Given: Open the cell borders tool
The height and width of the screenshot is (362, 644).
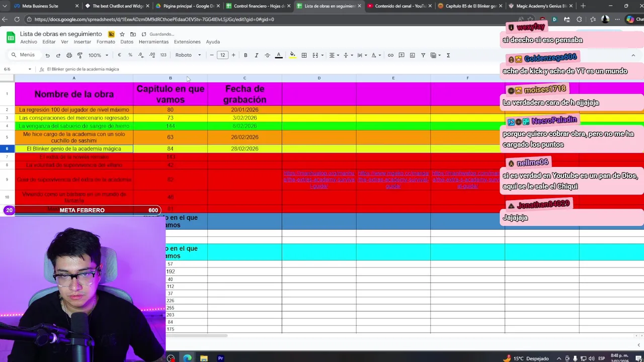Looking at the screenshot, I should coord(304,55).
